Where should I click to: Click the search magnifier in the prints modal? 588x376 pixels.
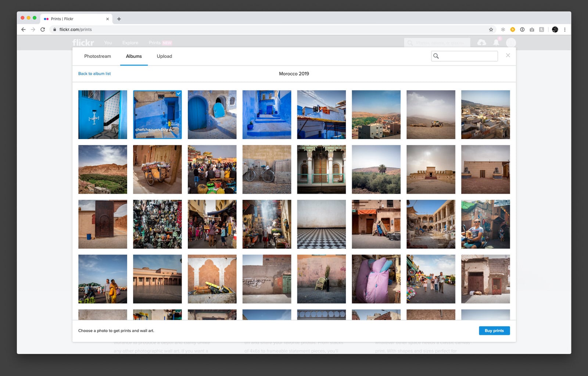[x=436, y=56]
